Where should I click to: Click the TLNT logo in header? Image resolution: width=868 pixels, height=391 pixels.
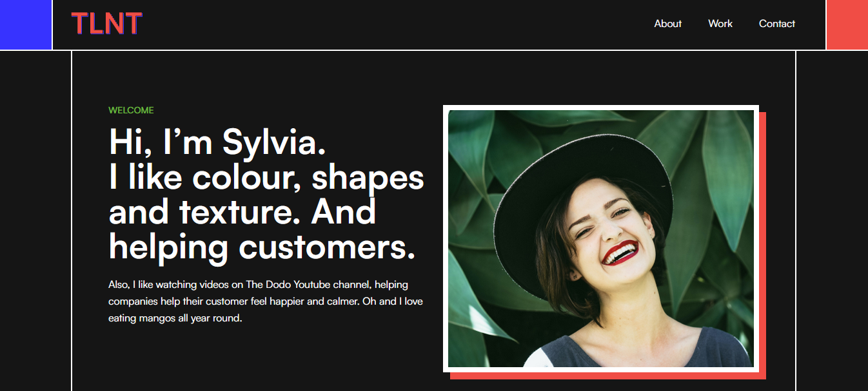tap(106, 24)
